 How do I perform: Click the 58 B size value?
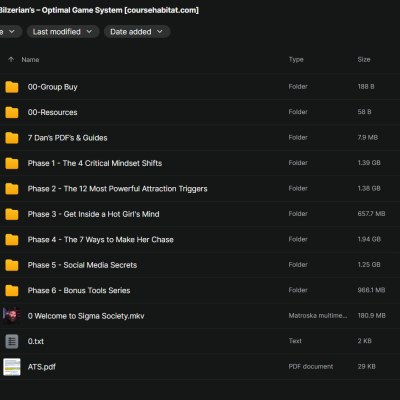click(364, 112)
